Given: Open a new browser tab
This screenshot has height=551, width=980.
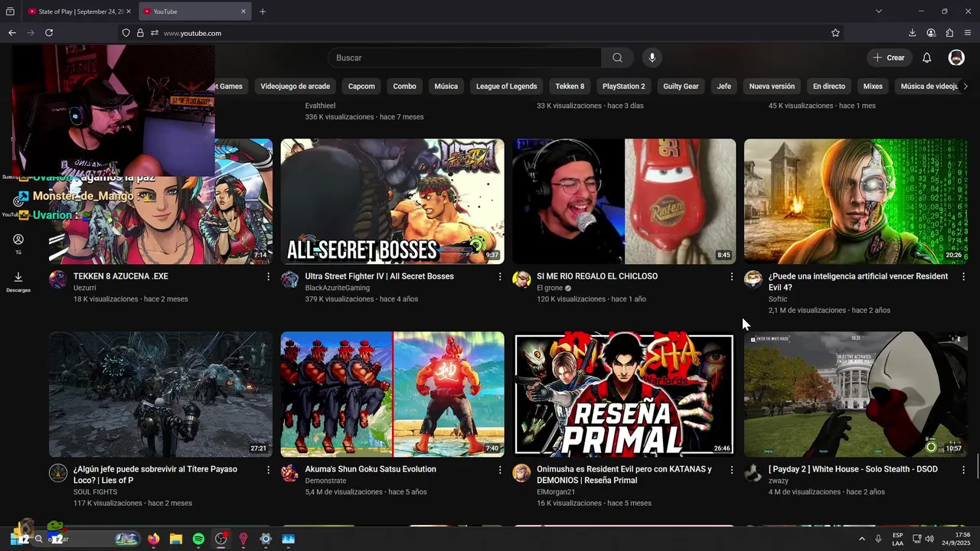Looking at the screenshot, I should click(x=263, y=11).
